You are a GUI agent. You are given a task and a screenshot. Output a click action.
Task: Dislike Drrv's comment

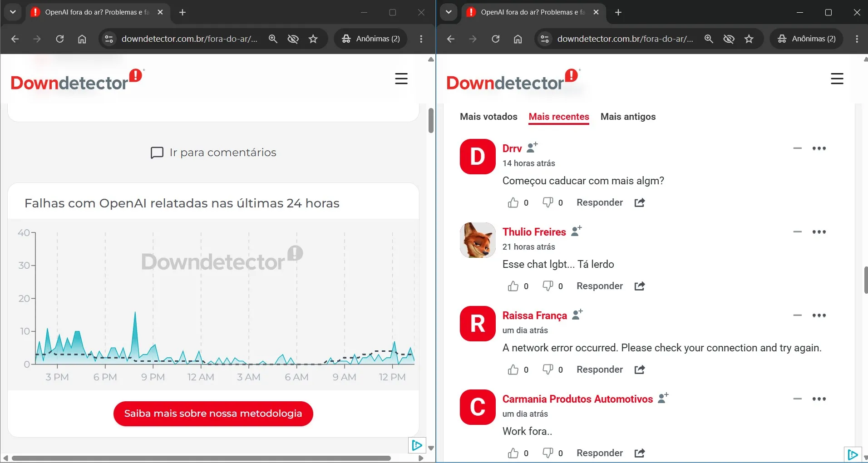547,202
